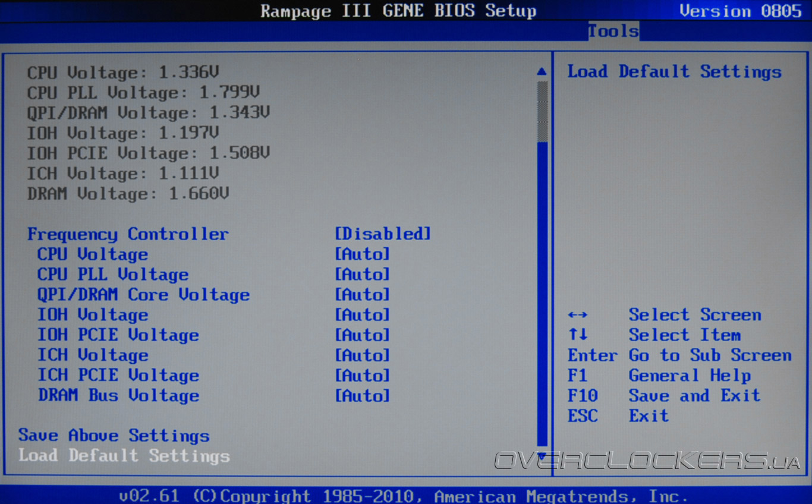This screenshot has height=504, width=812.
Task: Click the up-down arrows Select Item icon
Action: pos(578,335)
